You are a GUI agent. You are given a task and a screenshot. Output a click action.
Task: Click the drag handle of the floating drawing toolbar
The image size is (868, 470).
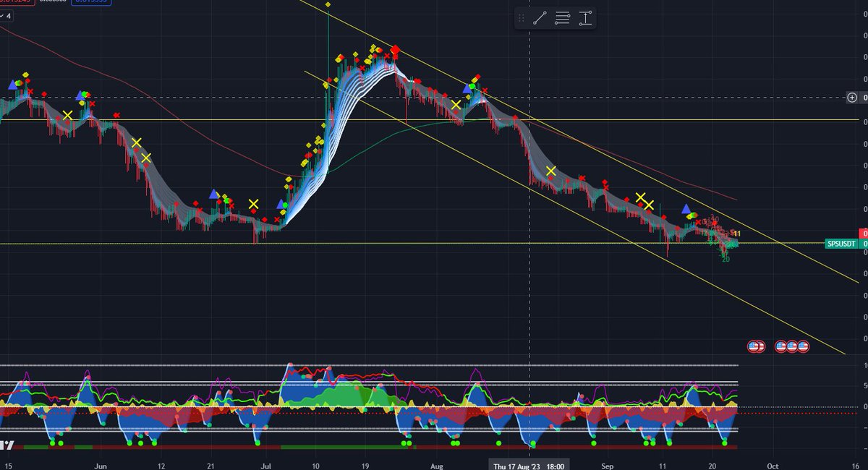(x=520, y=17)
